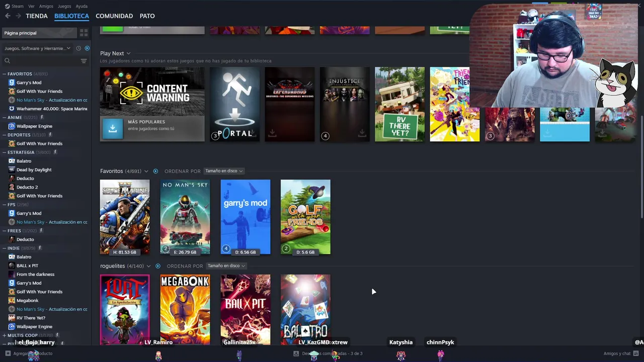This screenshot has height=362, width=644.
Task: Toggle ready-to-play filter beside Favoritos shelf
Action: pos(155,171)
